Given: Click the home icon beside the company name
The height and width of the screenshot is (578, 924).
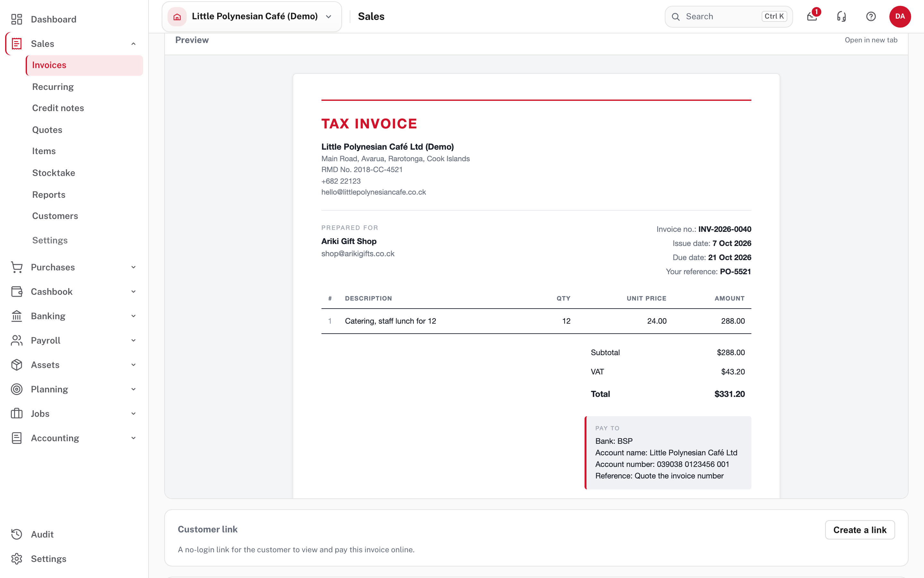Looking at the screenshot, I should click(177, 16).
